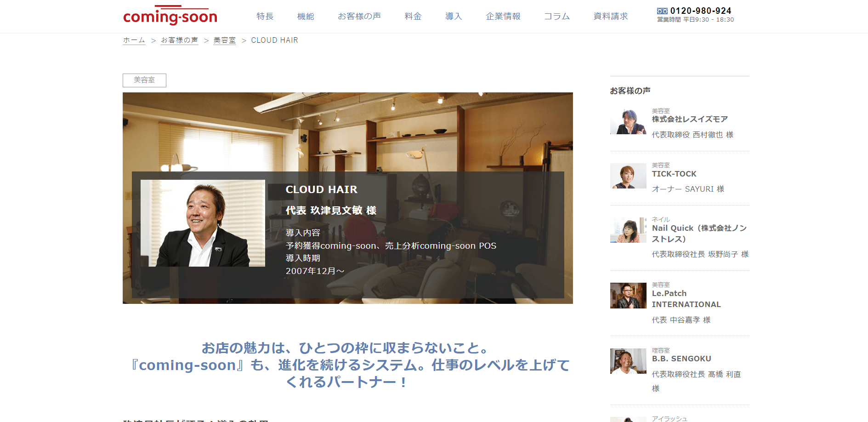Open the コラム navigation item
Viewport: 868px width, 422px height.
pos(557,16)
